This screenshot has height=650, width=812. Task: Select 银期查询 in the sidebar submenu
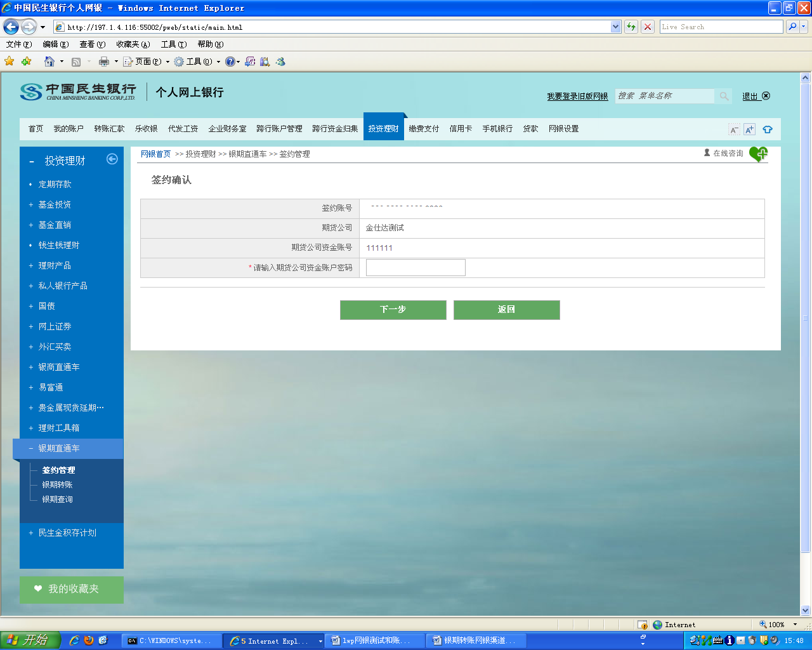(57, 500)
